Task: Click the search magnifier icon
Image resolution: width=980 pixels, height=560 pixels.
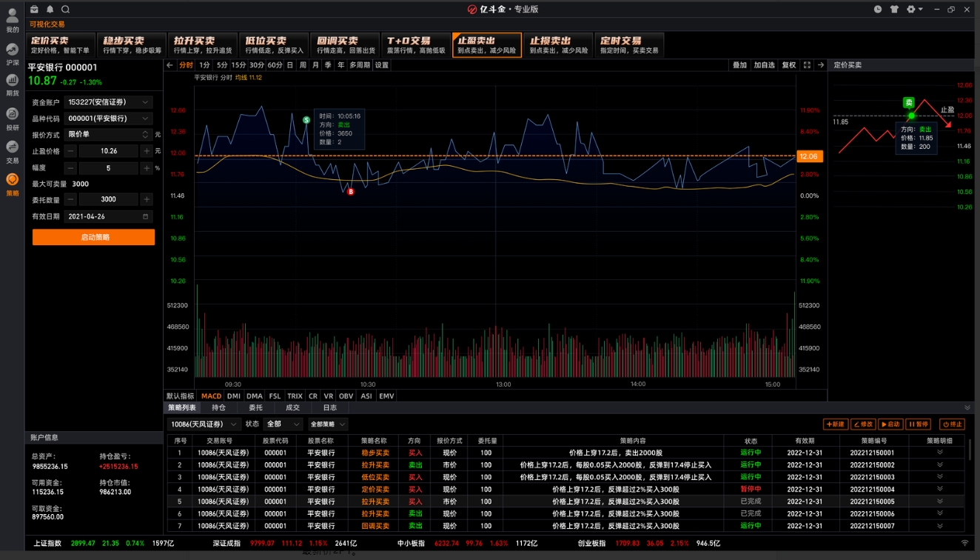Action: click(65, 10)
